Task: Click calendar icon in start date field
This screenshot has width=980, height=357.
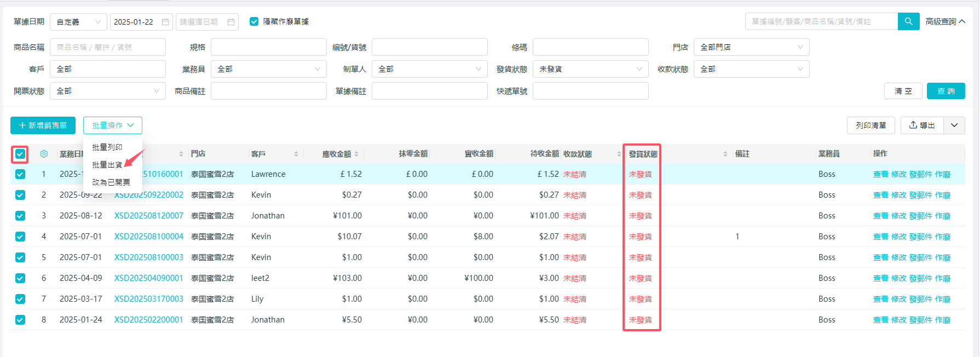Action: [165, 22]
